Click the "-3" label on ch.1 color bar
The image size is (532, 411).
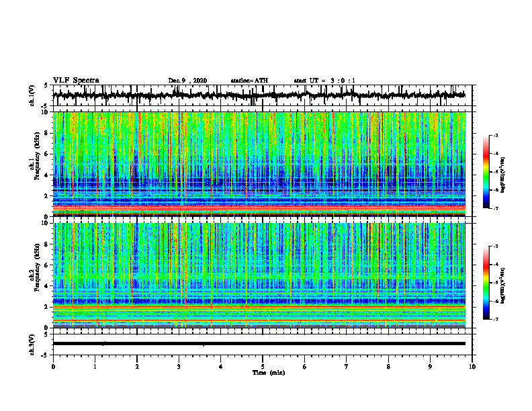pyautogui.click(x=495, y=135)
